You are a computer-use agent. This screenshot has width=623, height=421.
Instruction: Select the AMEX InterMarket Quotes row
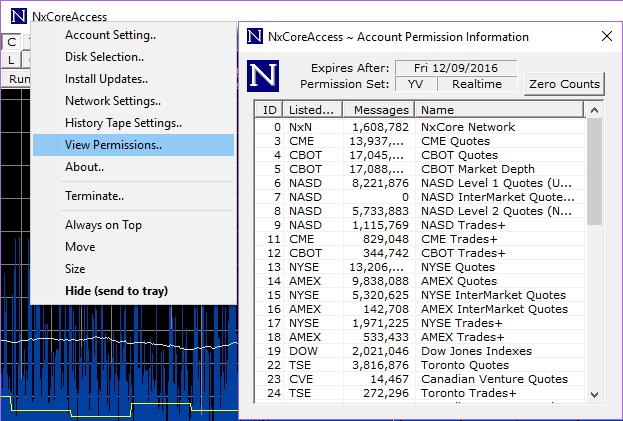tap(420, 309)
